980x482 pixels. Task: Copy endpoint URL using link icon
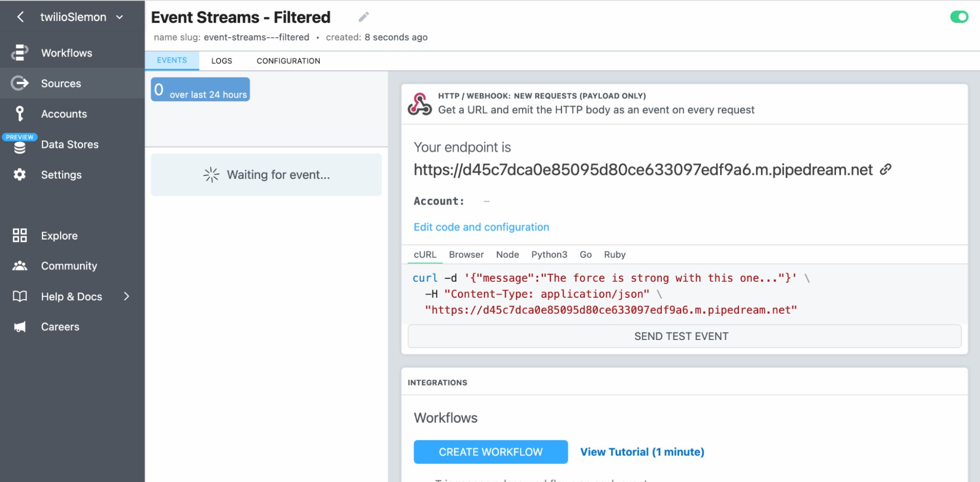(x=885, y=169)
